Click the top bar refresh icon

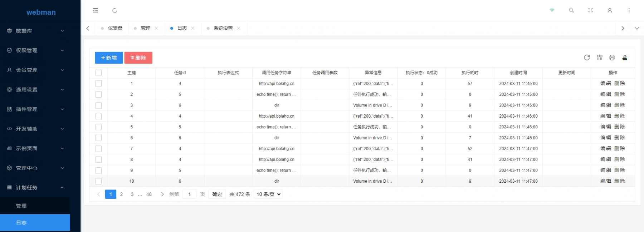[x=114, y=10]
